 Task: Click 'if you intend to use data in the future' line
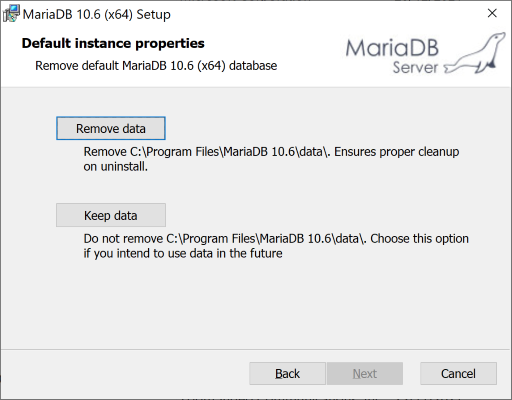(183, 253)
